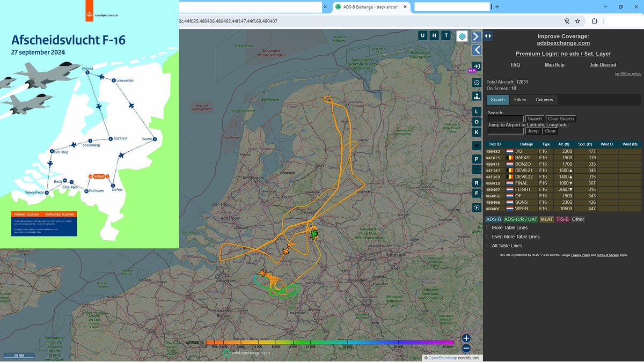This screenshot has height=362, width=644.
Task: Click the Clear button next to Jump
Action: pyautogui.click(x=550, y=131)
